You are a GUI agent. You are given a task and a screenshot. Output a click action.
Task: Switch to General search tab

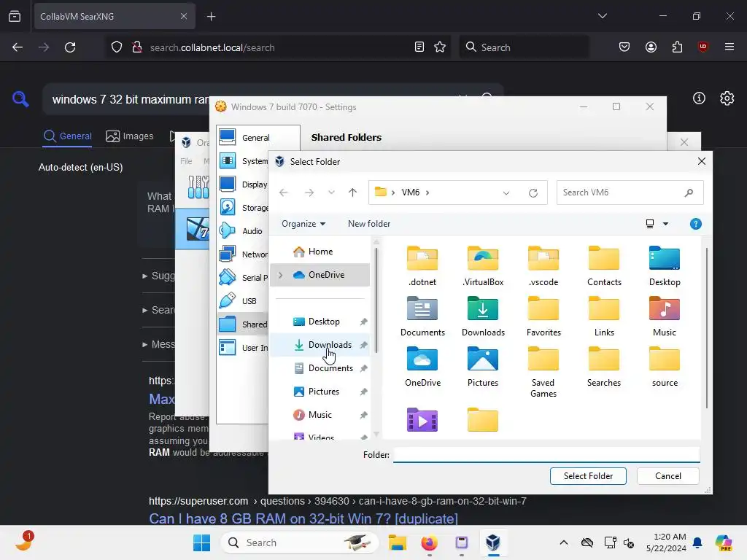(x=67, y=136)
